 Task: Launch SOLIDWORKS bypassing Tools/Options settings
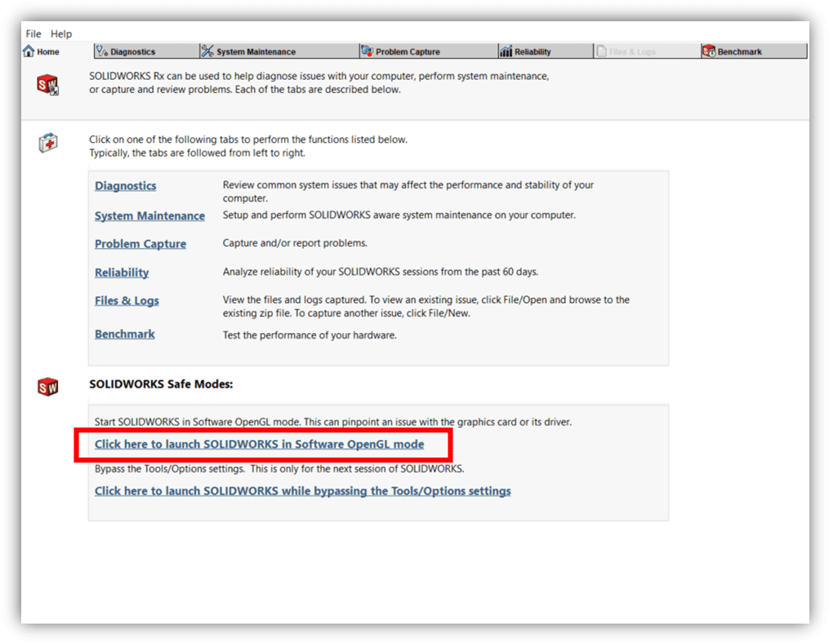click(302, 491)
